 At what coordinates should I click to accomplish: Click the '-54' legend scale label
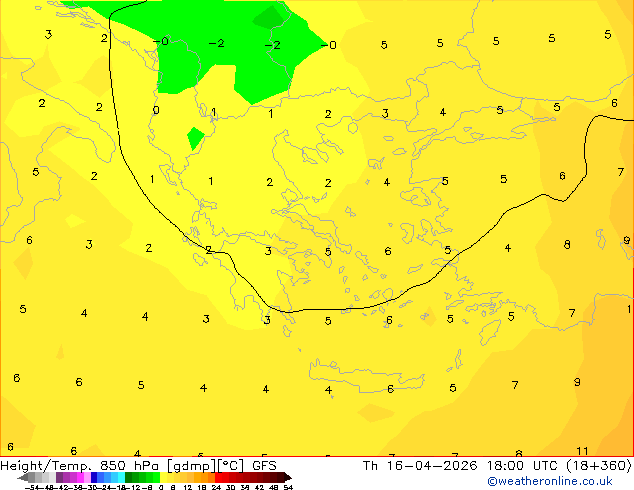pos(32,487)
